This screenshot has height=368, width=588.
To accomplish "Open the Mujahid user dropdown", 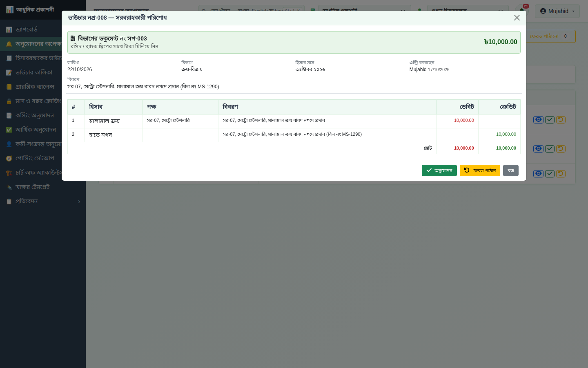I will point(557,11).
